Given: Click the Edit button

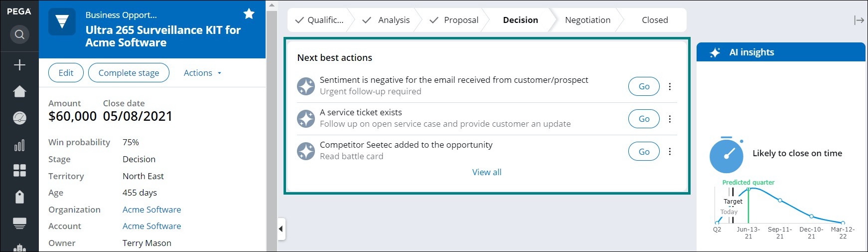Looking at the screenshot, I should (x=66, y=73).
